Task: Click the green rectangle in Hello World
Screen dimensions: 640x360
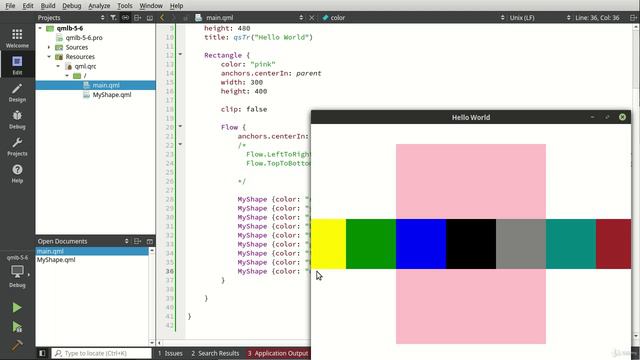Action: (371, 244)
